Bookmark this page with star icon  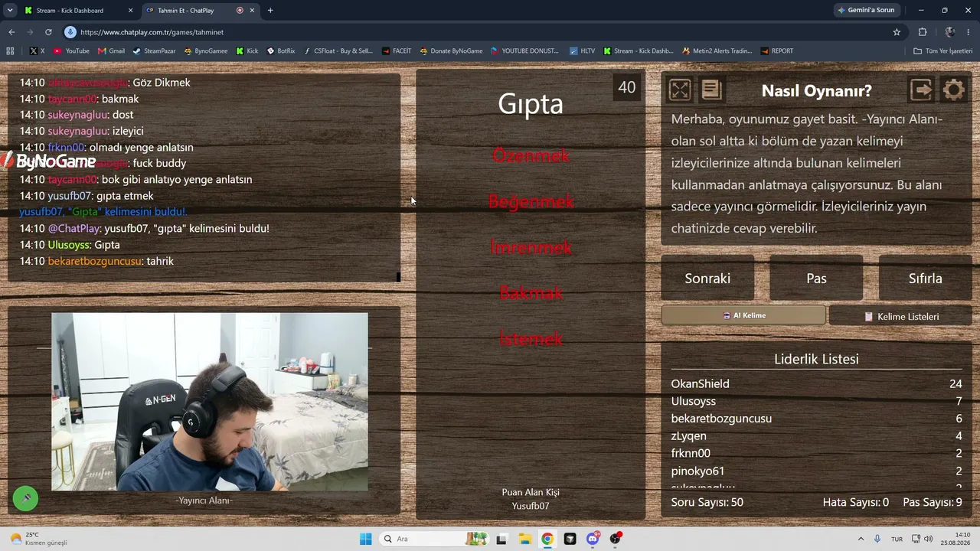(x=897, y=32)
